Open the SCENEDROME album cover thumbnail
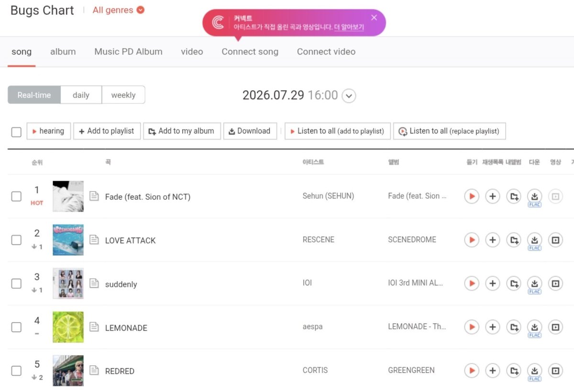Screen dimensions: 574x392 68,240
